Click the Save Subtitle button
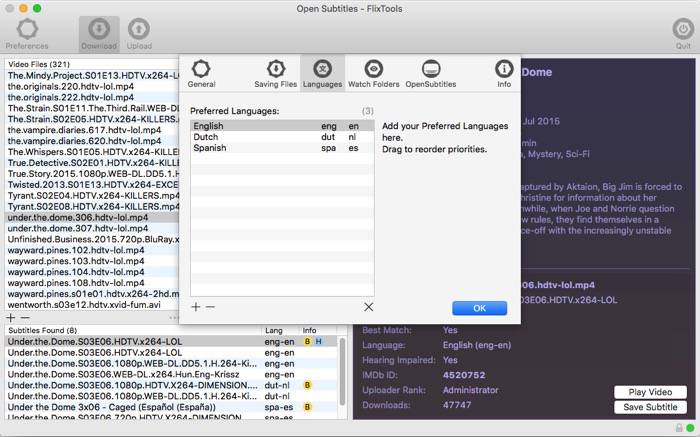This screenshot has height=437, width=700. tap(650, 407)
